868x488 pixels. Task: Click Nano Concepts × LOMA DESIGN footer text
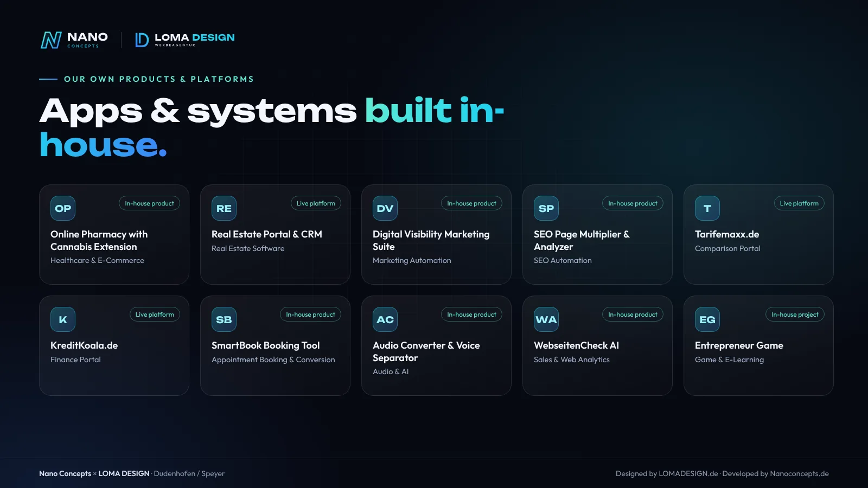[94, 473]
